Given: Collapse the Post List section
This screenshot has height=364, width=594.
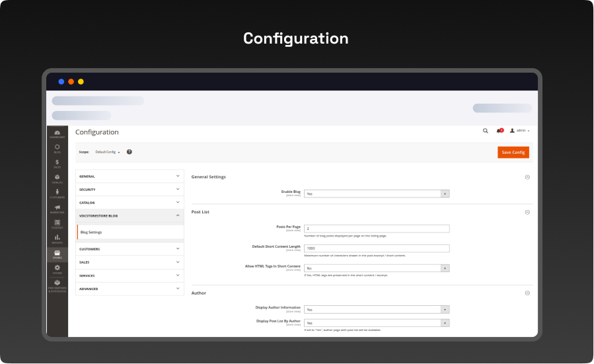Looking at the screenshot, I should (527, 212).
